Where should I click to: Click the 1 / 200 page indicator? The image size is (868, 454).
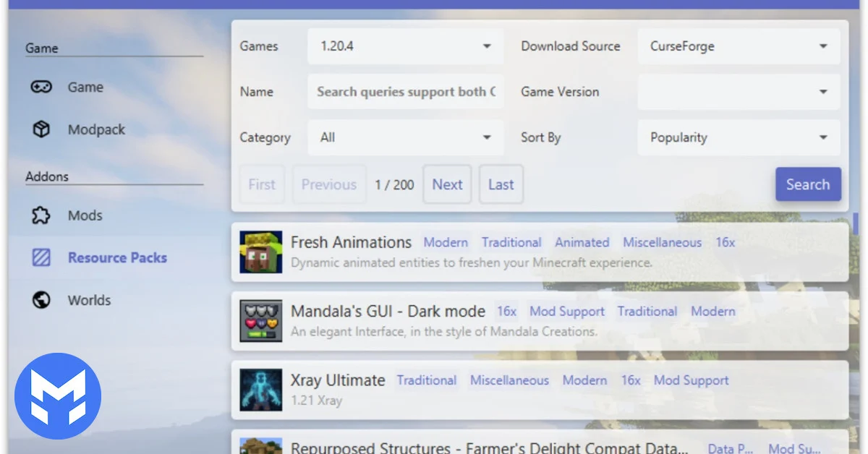coord(394,184)
